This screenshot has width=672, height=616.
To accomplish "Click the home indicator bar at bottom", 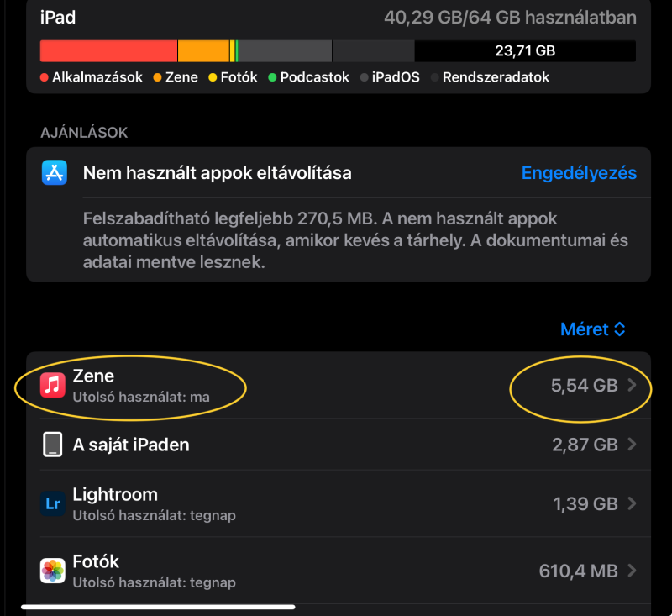I will coord(158,606).
